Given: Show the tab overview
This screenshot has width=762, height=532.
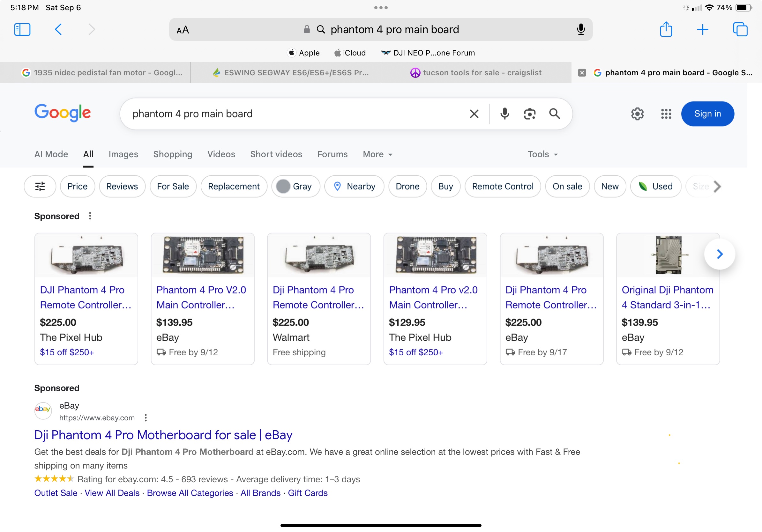Looking at the screenshot, I should (x=740, y=30).
